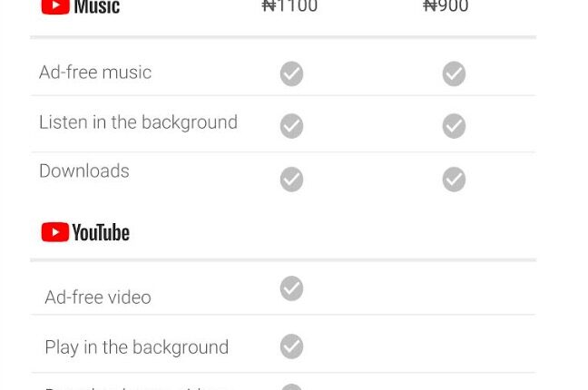The width and height of the screenshot is (588, 390).
Task: Click Ad-free music checkmark under ₦900
Action: (454, 73)
